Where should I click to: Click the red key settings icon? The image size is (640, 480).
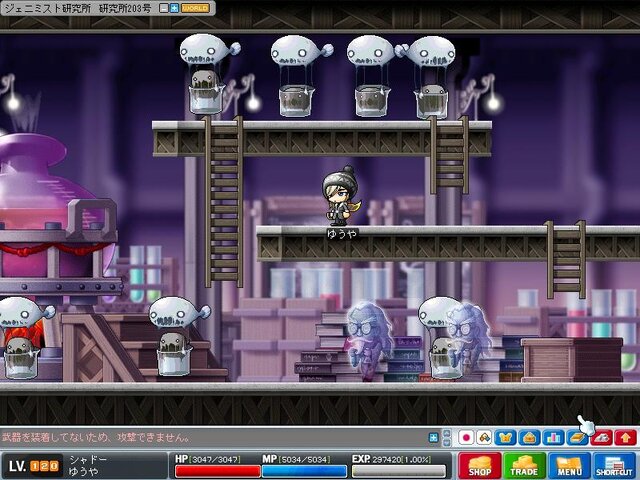click(x=601, y=438)
